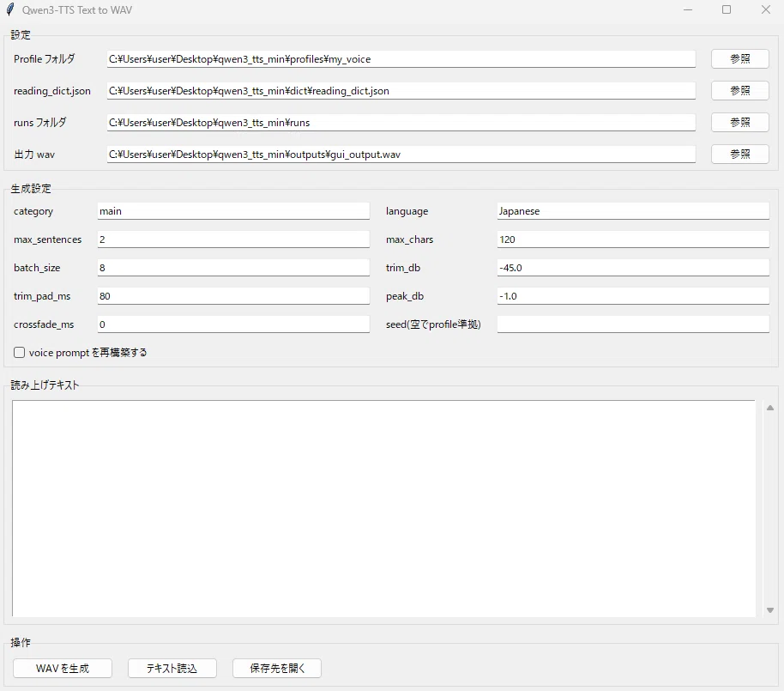Click the trim_db field showing -45.0
Viewport: 784px width, 691px height.
tap(633, 268)
